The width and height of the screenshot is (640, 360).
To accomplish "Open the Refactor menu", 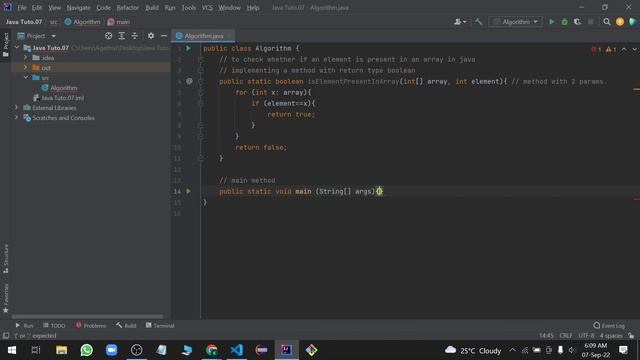I will click(x=127, y=7).
